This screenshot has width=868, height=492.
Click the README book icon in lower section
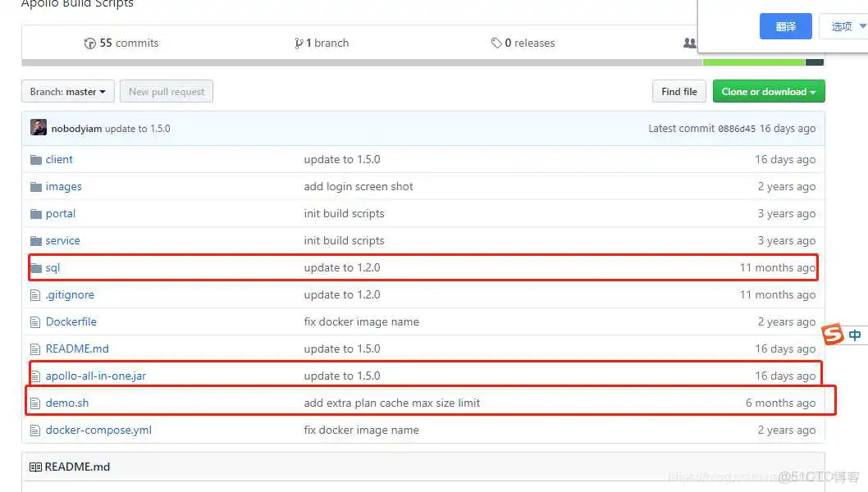tap(35, 466)
